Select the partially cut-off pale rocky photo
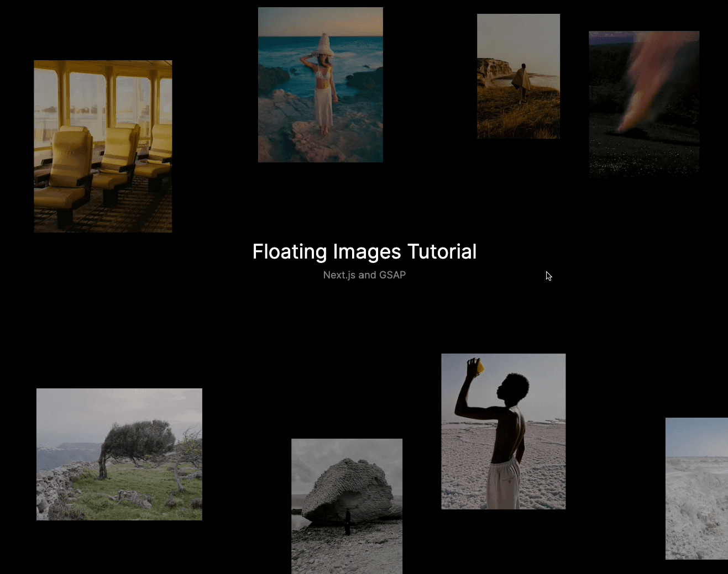728x574 pixels. [x=696, y=488]
